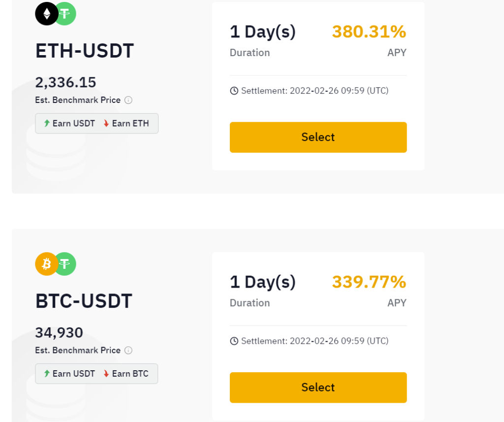
Task: Open ETH Est. Benchmark Price info icon
Action: pos(128,100)
